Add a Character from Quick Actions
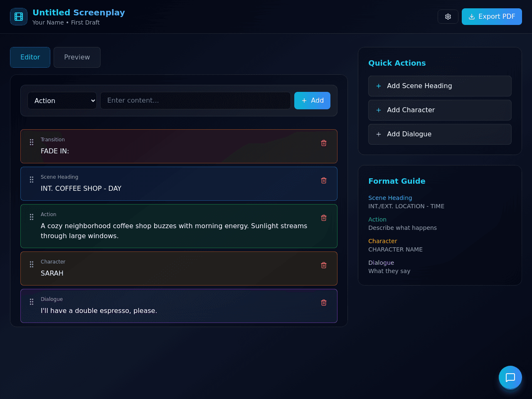This screenshot has width=532, height=399. click(440, 110)
